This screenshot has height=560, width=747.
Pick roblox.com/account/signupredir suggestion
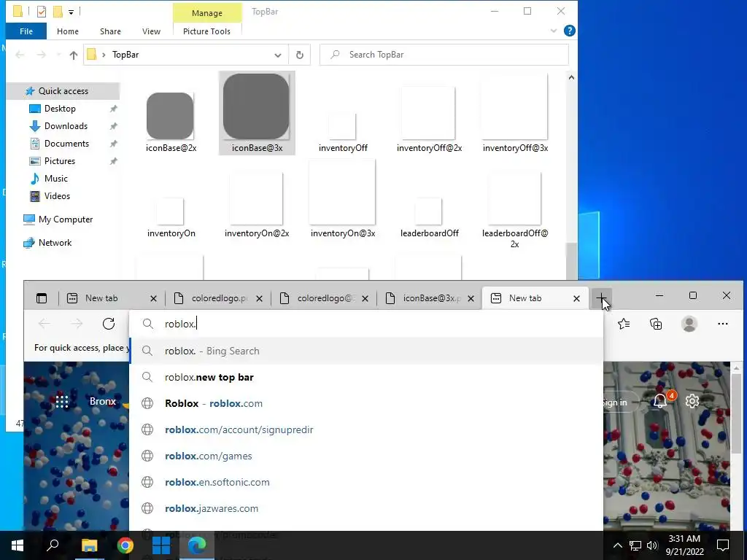366,429
